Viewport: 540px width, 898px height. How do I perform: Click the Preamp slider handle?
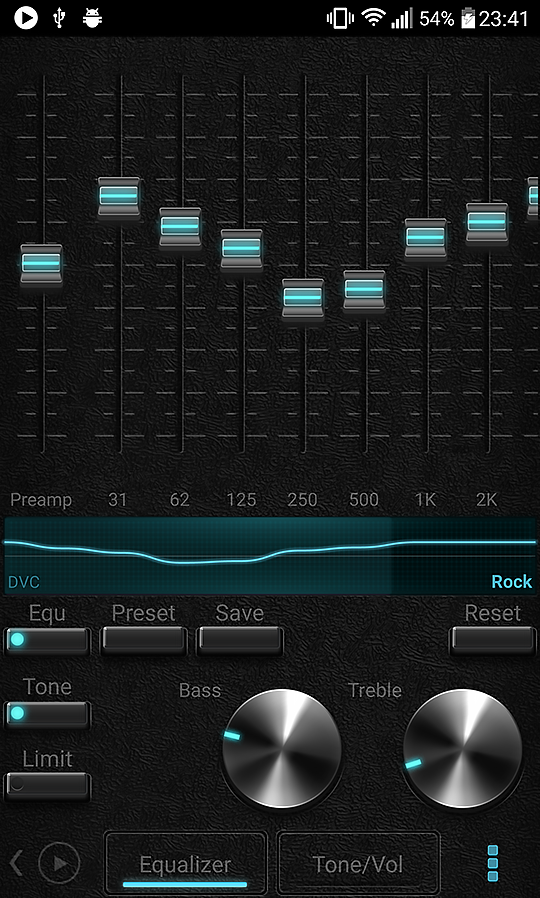(x=41, y=263)
